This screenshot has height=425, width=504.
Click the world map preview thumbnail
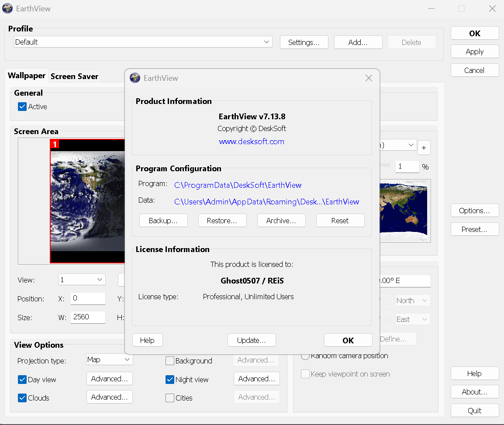(405, 211)
